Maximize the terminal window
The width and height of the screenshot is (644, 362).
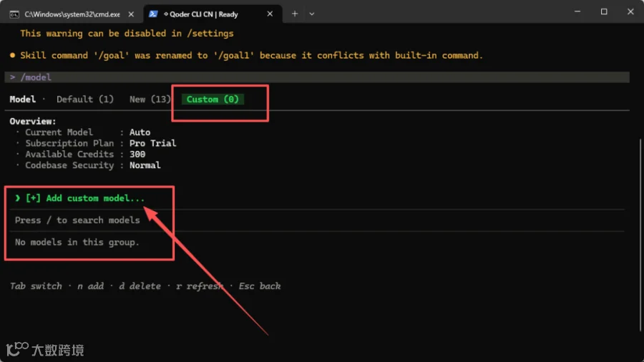pos(604,12)
